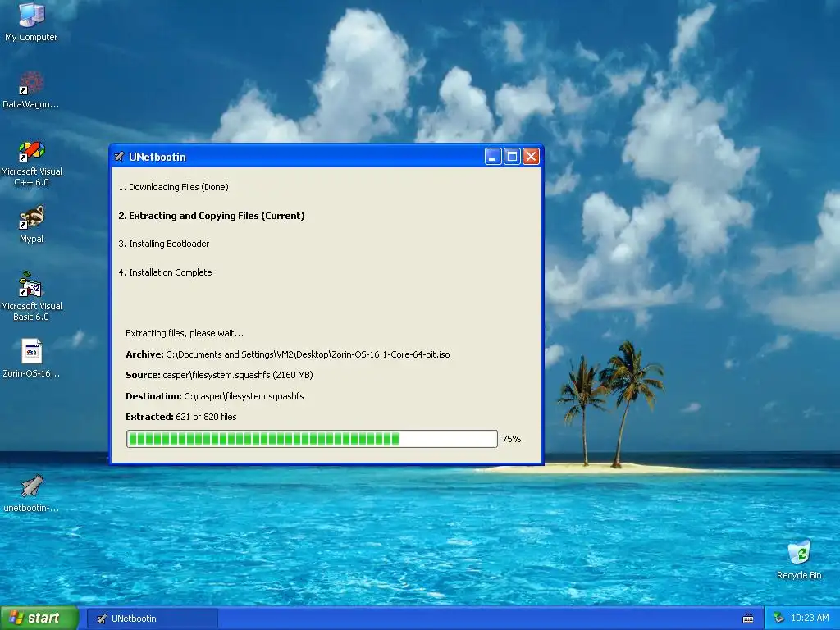This screenshot has height=630, width=840.
Task: Click the Destination C:\casper line
Action: tap(215, 396)
